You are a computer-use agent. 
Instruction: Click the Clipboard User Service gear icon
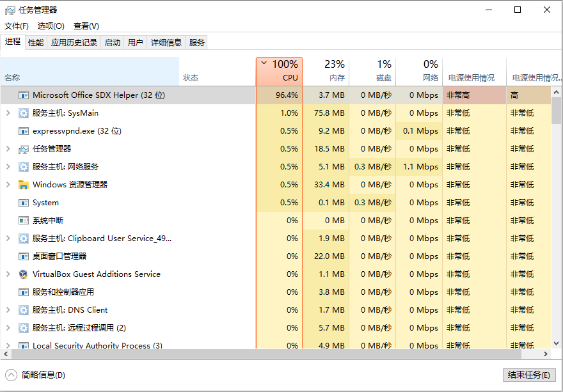(x=23, y=239)
